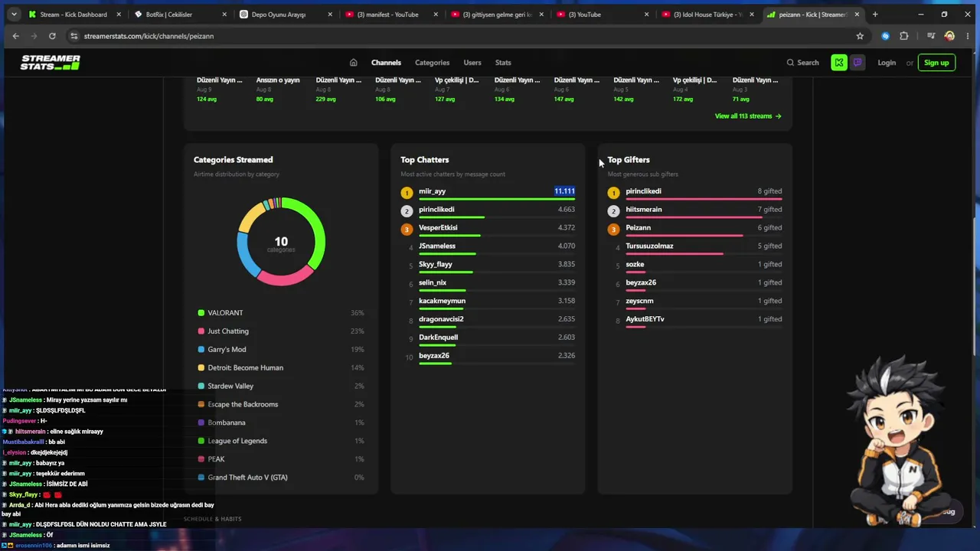Click the categories donut chart center
The height and width of the screenshot is (551, 980).
(x=281, y=242)
